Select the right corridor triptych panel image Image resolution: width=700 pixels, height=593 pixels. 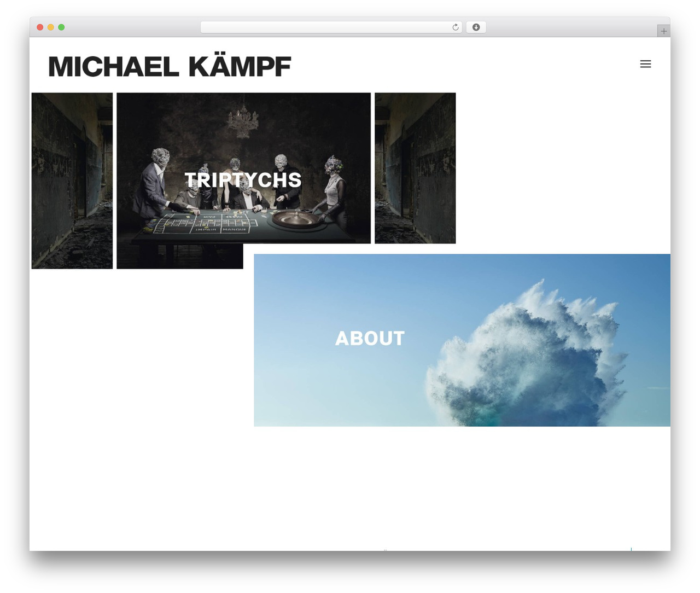point(415,168)
